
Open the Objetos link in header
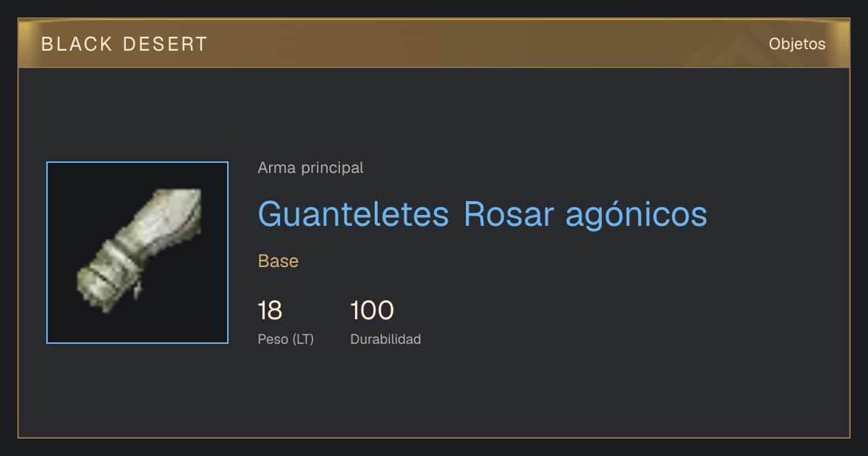pos(797,43)
